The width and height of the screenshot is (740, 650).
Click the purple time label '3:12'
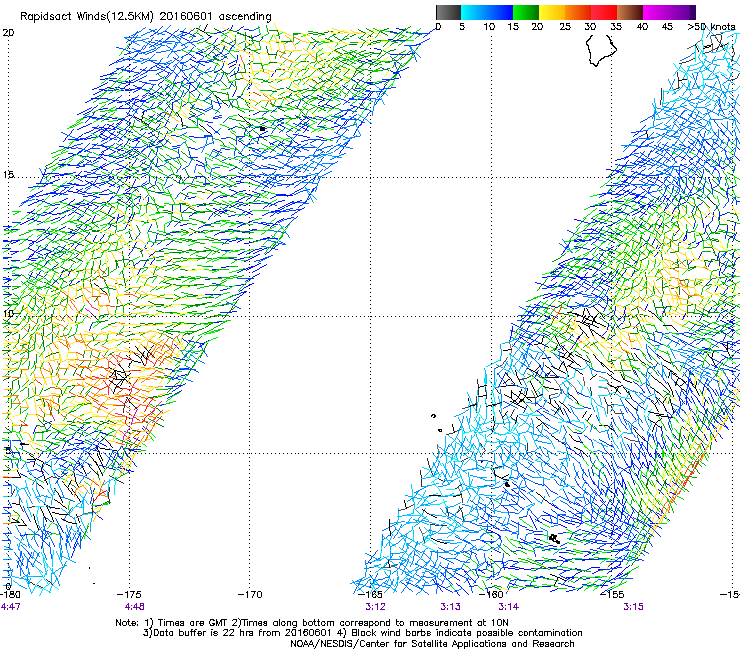(x=375, y=607)
